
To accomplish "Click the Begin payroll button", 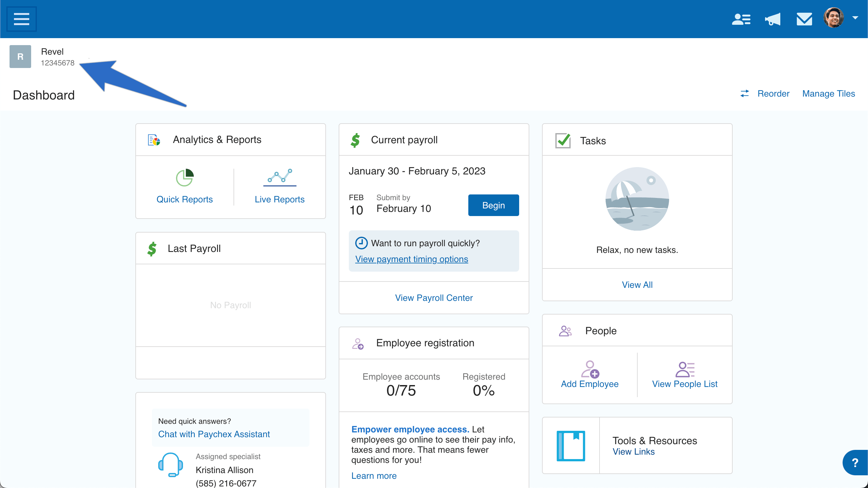I will coord(493,205).
